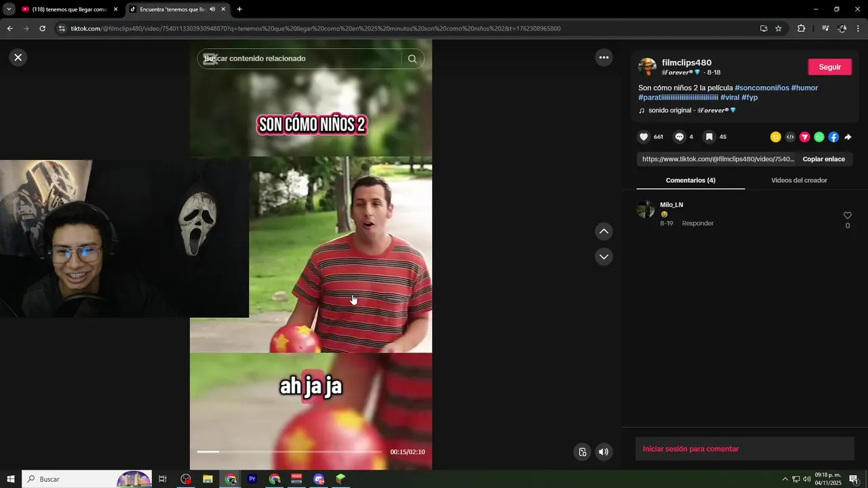The image size is (868, 488).
Task: Seek on the video progress bar
Action: pos(289,451)
